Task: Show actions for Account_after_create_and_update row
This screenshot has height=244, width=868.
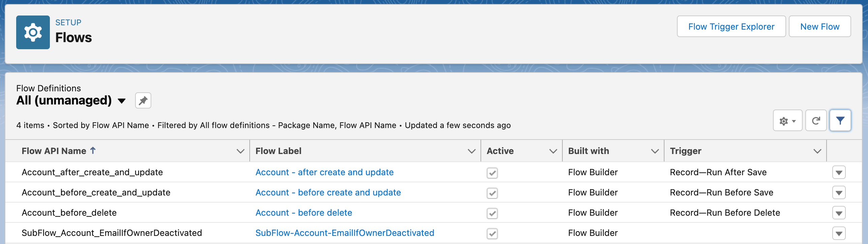Action: tap(839, 173)
